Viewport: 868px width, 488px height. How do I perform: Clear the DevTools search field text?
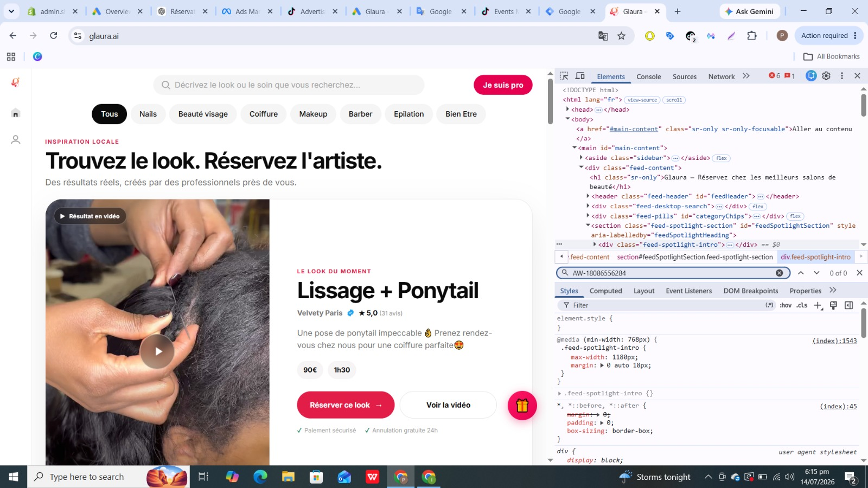(x=780, y=273)
